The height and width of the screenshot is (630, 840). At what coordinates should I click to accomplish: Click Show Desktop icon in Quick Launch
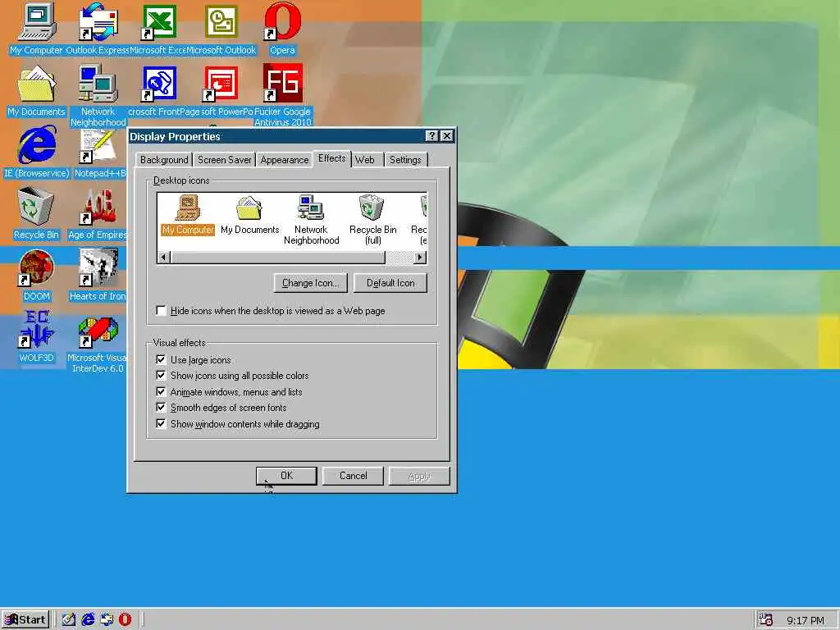coord(69,620)
